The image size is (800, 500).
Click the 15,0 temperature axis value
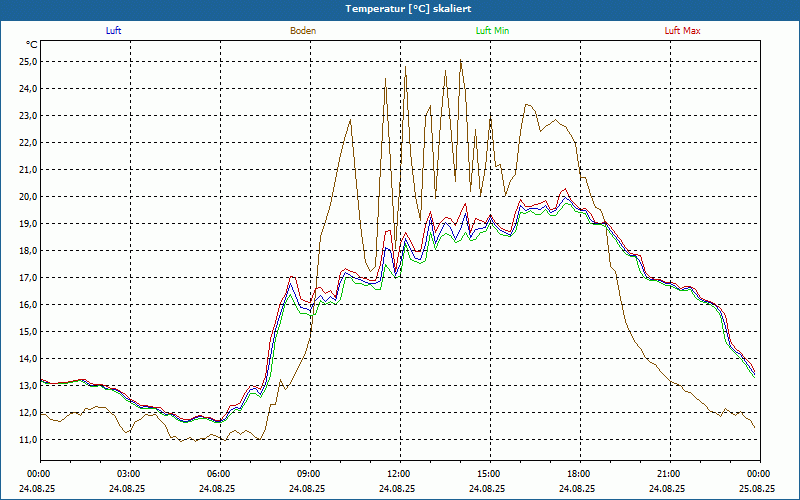click(x=28, y=331)
